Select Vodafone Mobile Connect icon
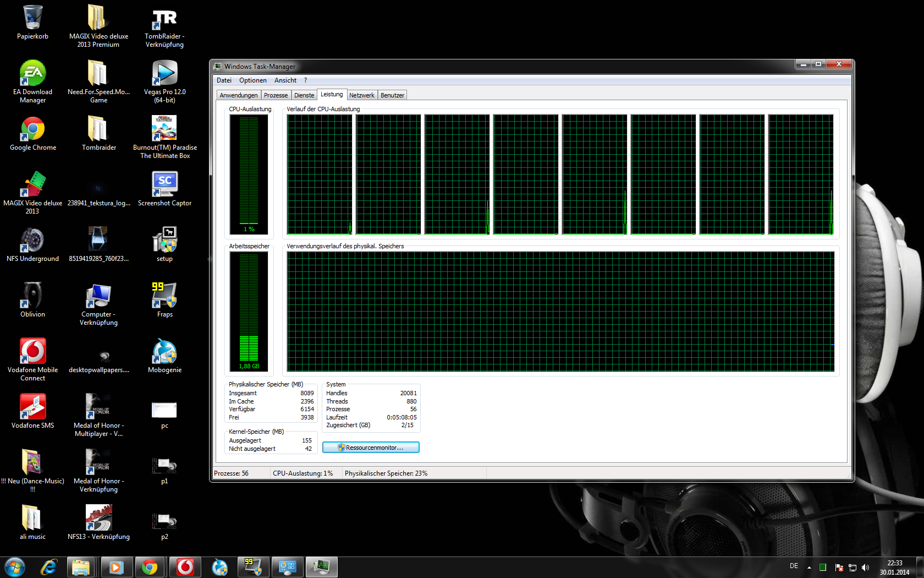This screenshot has height=578, width=924. [32, 359]
